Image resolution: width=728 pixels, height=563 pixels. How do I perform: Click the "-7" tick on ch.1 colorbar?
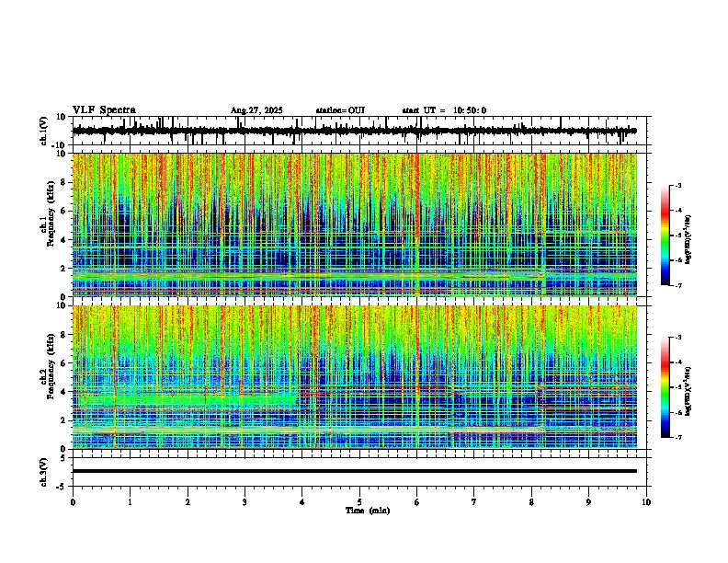pyautogui.click(x=678, y=285)
